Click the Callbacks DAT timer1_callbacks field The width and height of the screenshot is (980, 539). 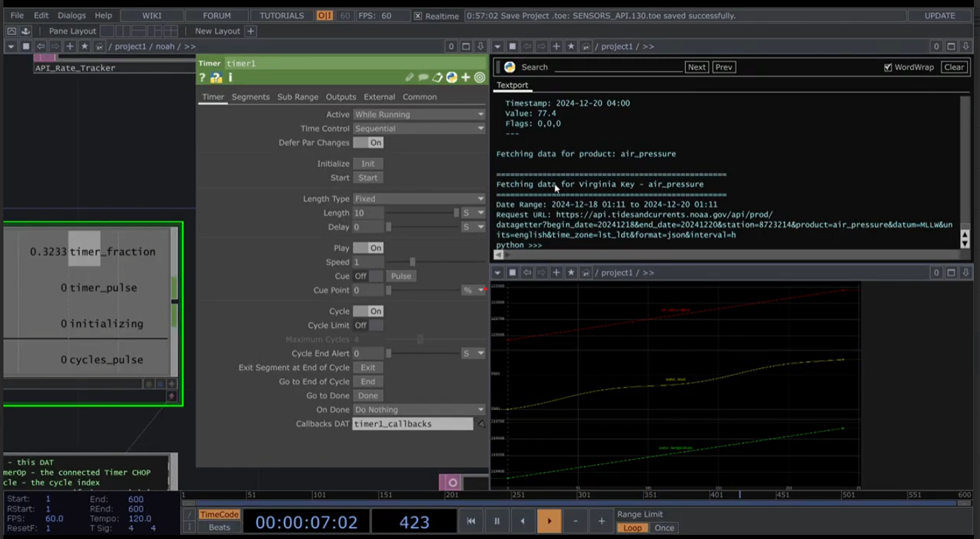(x=412, y=423)
